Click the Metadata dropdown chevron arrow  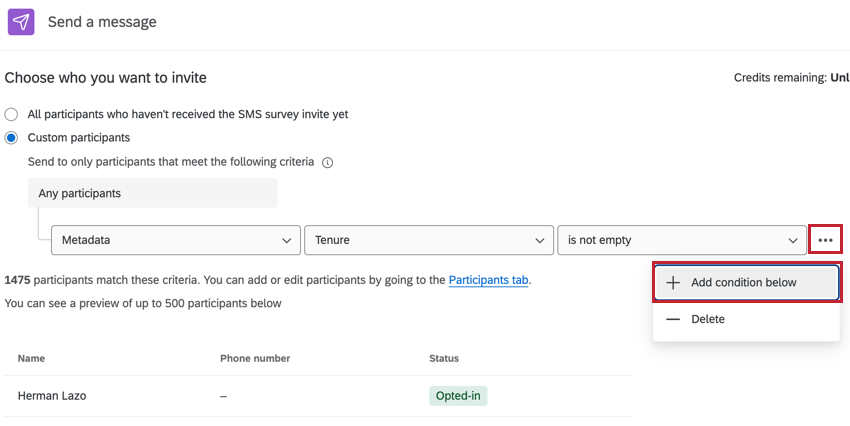tap(284, 240)
